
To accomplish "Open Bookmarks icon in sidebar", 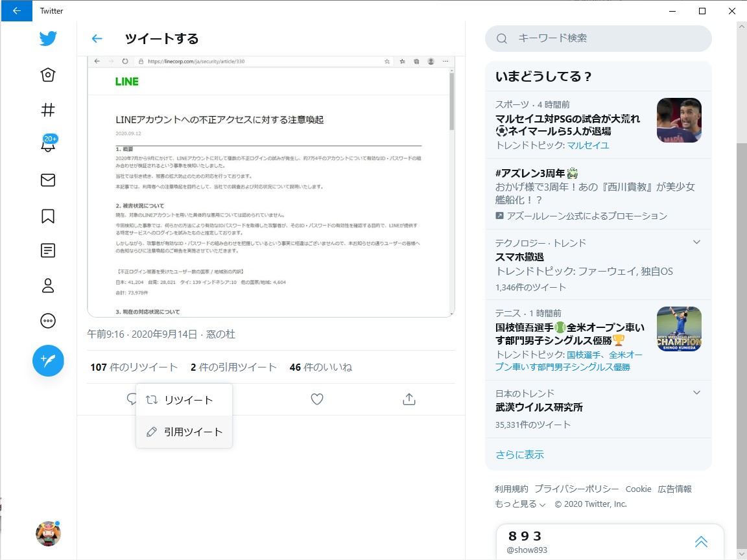I will click(48, 216).
